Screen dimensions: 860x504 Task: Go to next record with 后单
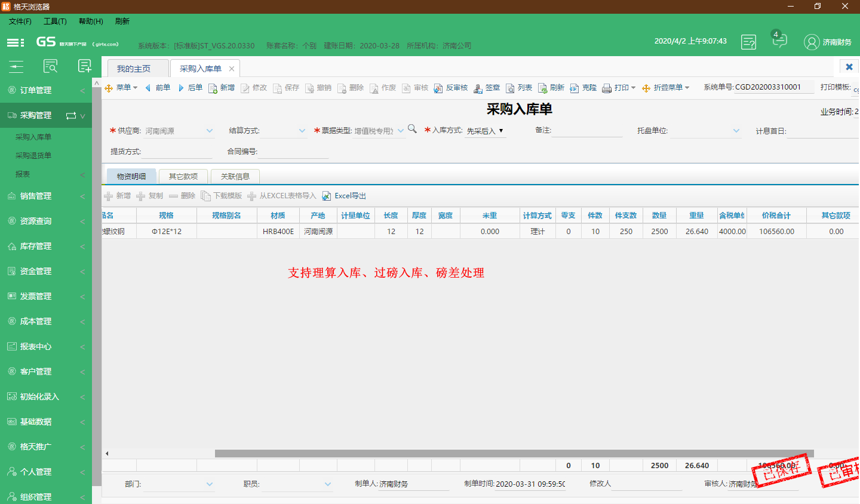tap(190, 88)
